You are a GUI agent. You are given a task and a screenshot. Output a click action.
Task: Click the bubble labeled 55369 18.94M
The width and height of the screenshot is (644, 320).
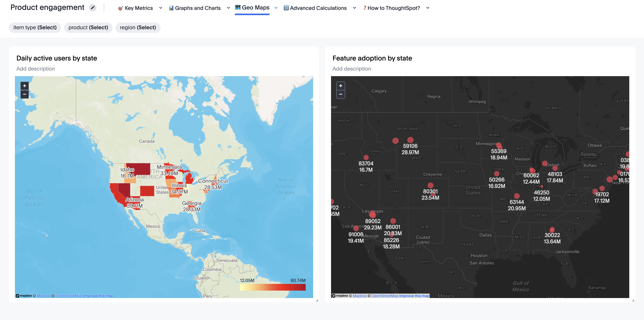click(499, 146)
